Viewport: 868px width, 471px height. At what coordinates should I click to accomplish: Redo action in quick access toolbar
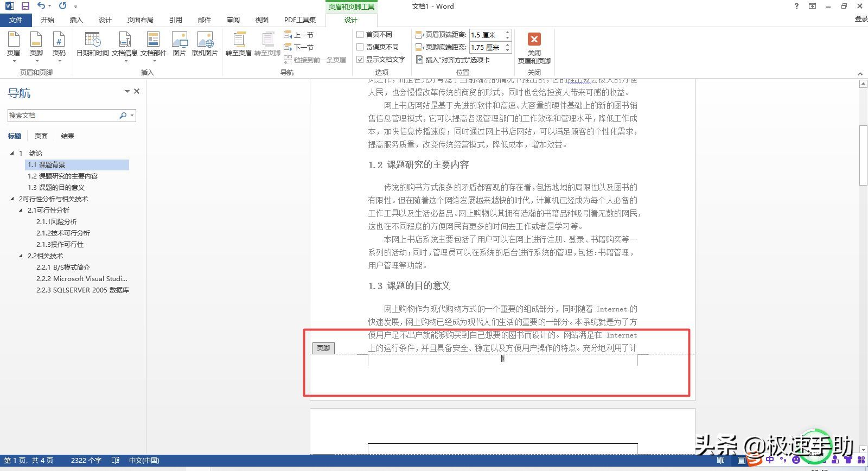point(62,6)
